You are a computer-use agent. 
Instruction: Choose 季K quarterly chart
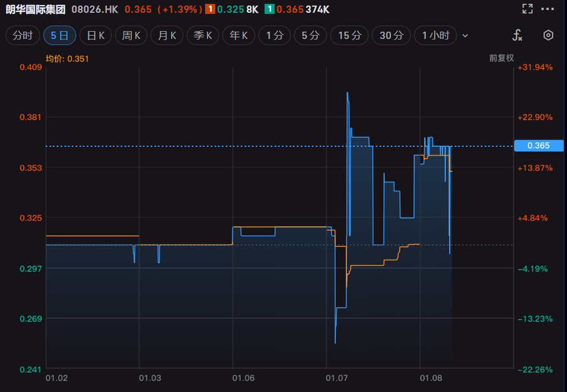(202, 36)
